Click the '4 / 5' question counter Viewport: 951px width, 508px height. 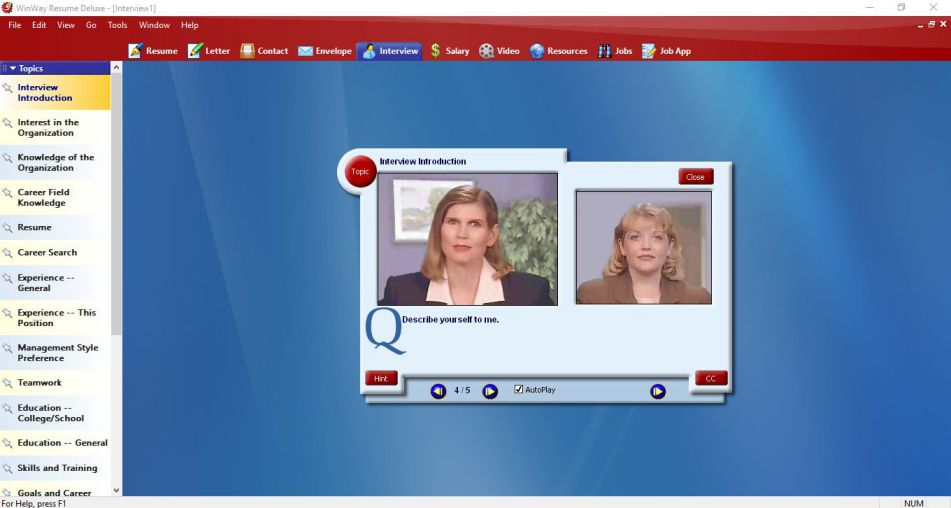click(x=462, y=390)
